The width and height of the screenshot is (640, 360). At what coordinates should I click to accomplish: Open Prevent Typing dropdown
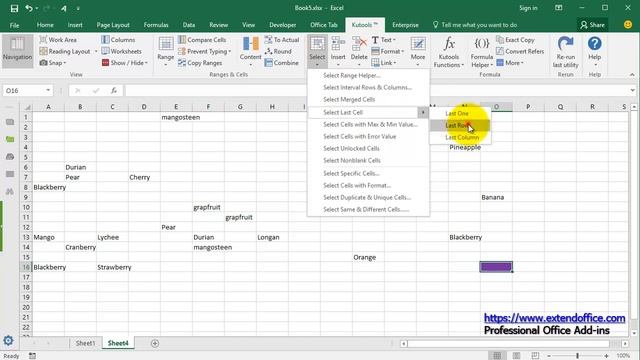(x=204, y=51)
